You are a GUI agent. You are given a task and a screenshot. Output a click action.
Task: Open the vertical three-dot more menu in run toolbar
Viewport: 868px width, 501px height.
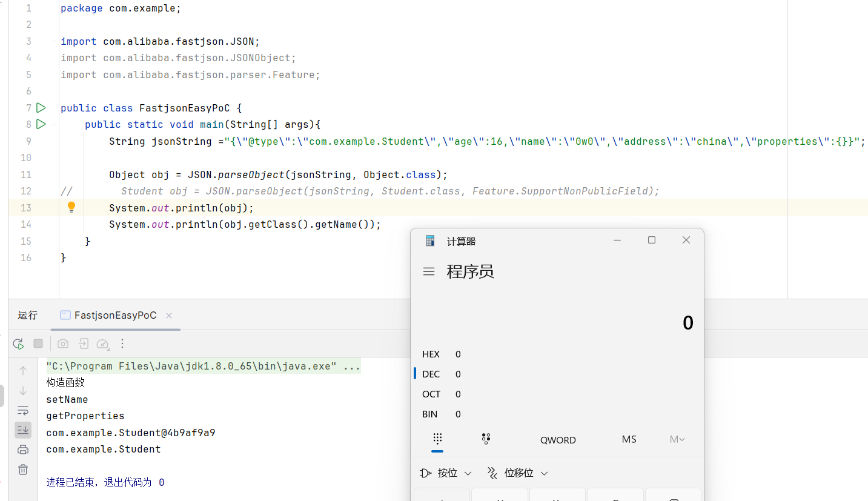122,343
